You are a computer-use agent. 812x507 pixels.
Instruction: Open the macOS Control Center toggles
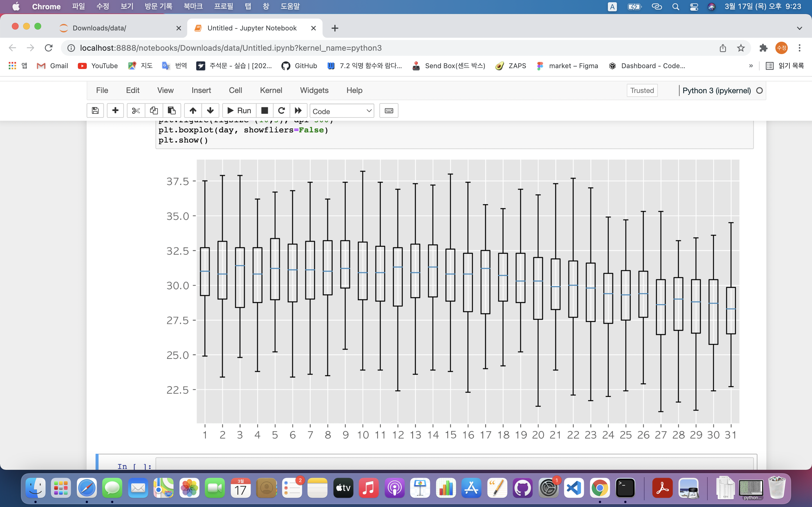tap(694, 7)
